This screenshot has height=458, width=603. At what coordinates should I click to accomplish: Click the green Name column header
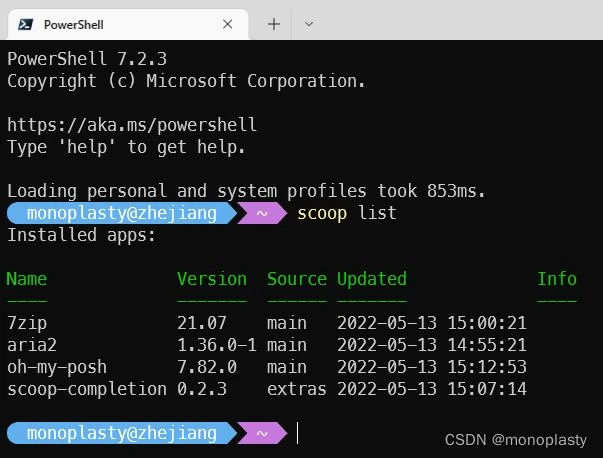pyautogui.click(x=27, y=279)
